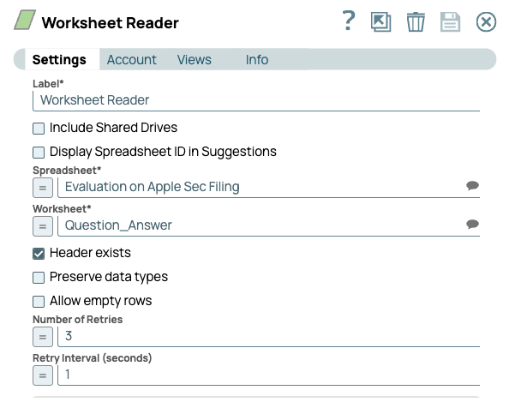Screen dimensions: 509x420
Task: Check Display Spreadsheet ID in Suggestions
Action: [39, 153]
